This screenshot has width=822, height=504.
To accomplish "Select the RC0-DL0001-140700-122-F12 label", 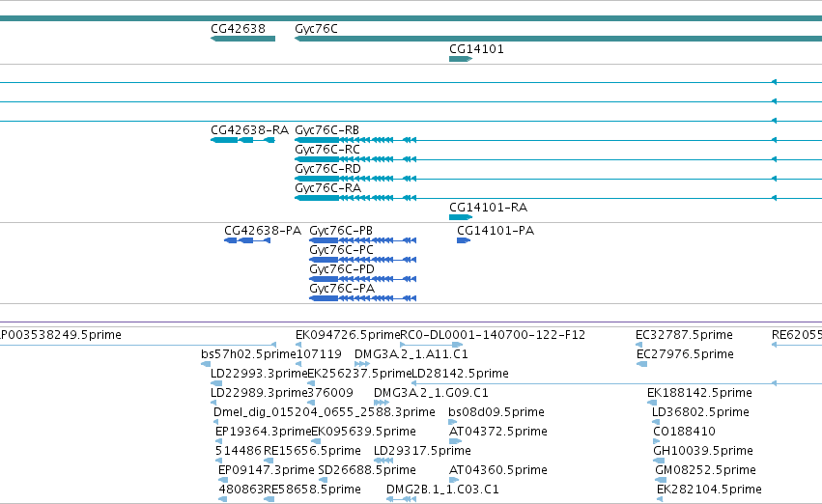I will point(493,335).
